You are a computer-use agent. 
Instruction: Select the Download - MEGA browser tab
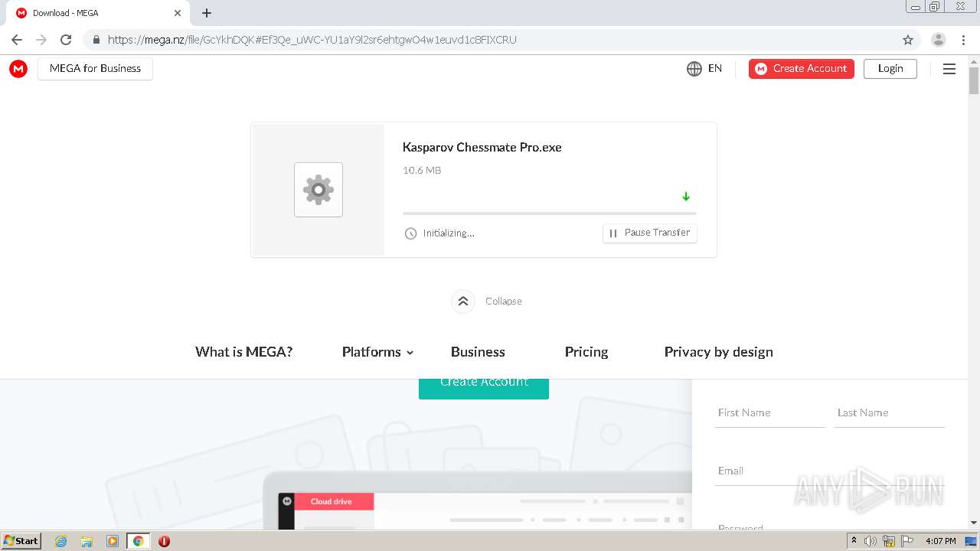point(98,13)
